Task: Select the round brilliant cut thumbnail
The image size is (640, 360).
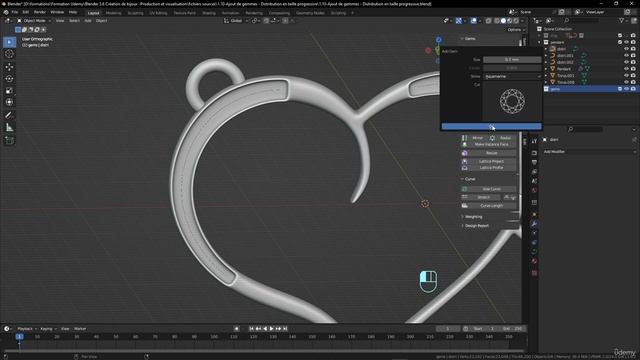Action: click(x=512, y=101)
